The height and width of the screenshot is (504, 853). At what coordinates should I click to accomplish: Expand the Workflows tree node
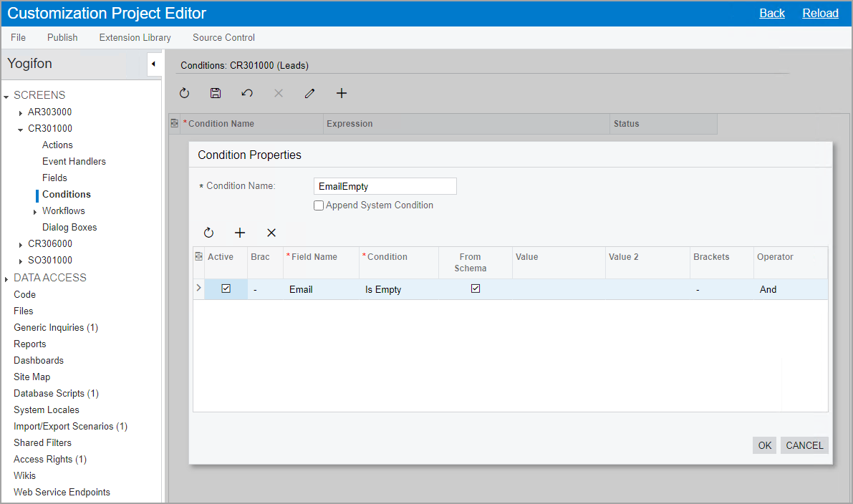(x=35, y=211)
